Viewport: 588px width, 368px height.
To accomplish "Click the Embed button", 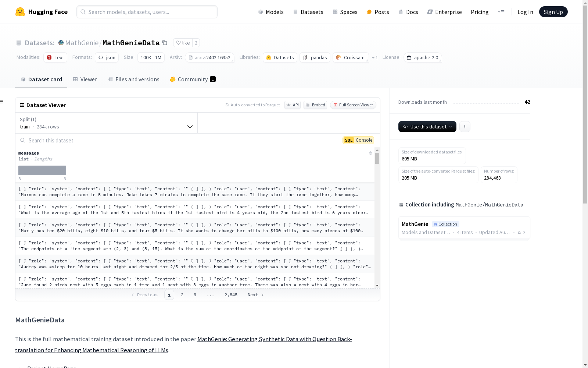I will pyautogui.click(x=315, y=105).
